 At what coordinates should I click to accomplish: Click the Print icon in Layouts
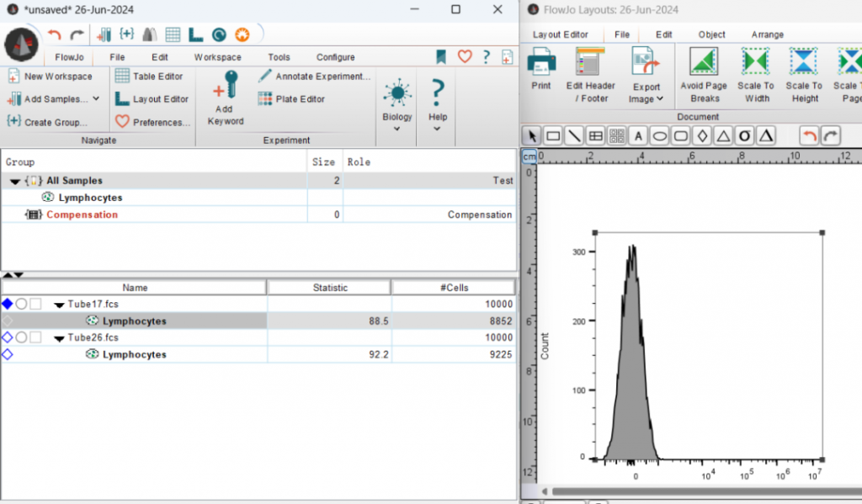[x=541, y=62]
